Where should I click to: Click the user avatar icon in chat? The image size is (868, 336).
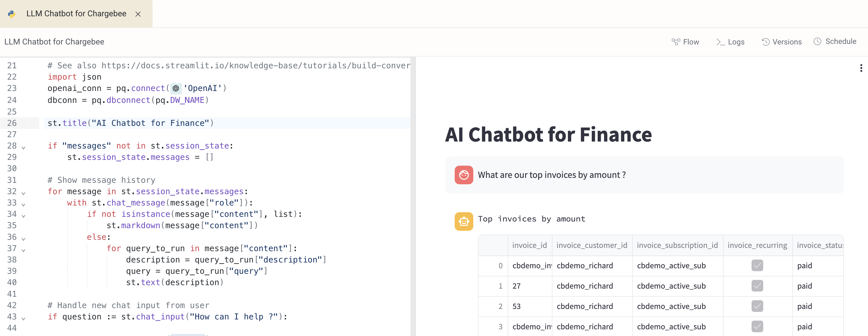point(464,175)
